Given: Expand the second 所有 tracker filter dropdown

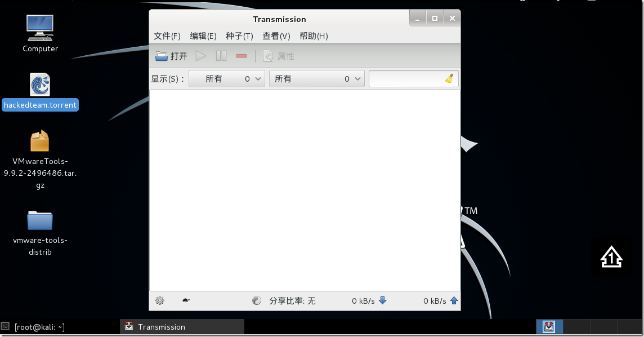Looking at the screenshot, I should pos(317,79).
